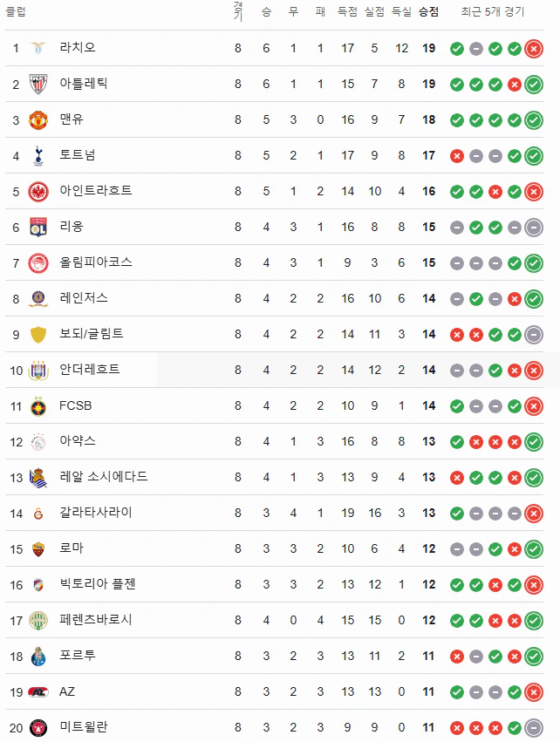This screenshot has width=560, height=742.
Task: Select the 득점 column header
Action: pyautogui.click(x=347, y=12)
